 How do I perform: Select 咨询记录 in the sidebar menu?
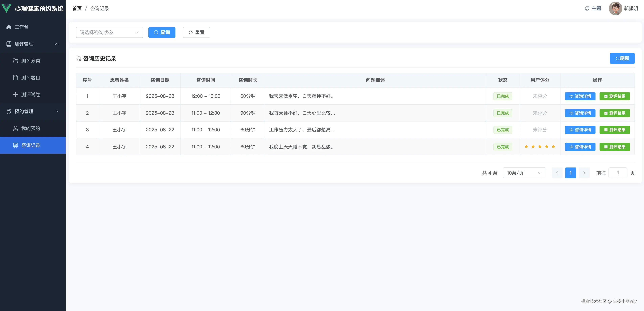[30, 145]
